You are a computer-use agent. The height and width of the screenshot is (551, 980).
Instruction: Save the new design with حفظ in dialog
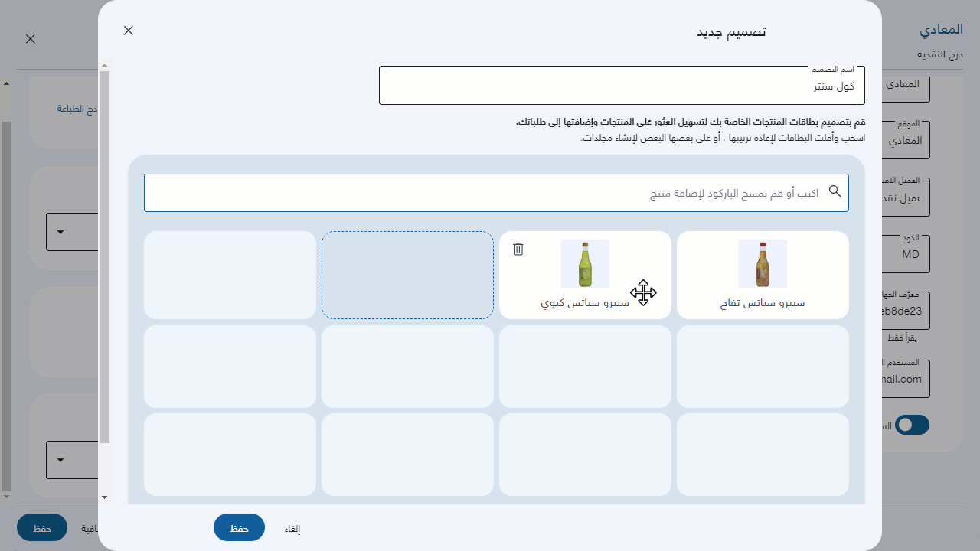(x=239, y=527)
